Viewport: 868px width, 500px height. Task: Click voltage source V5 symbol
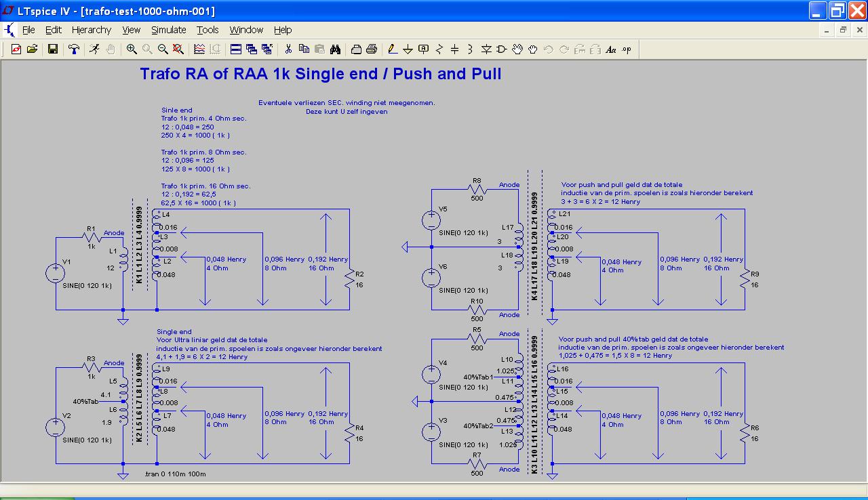click(431, 220)
